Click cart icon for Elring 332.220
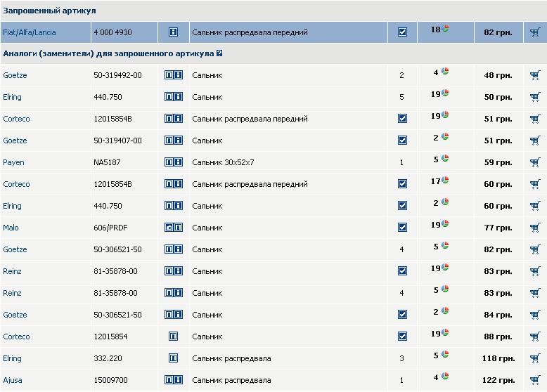 tap(535, 358)
